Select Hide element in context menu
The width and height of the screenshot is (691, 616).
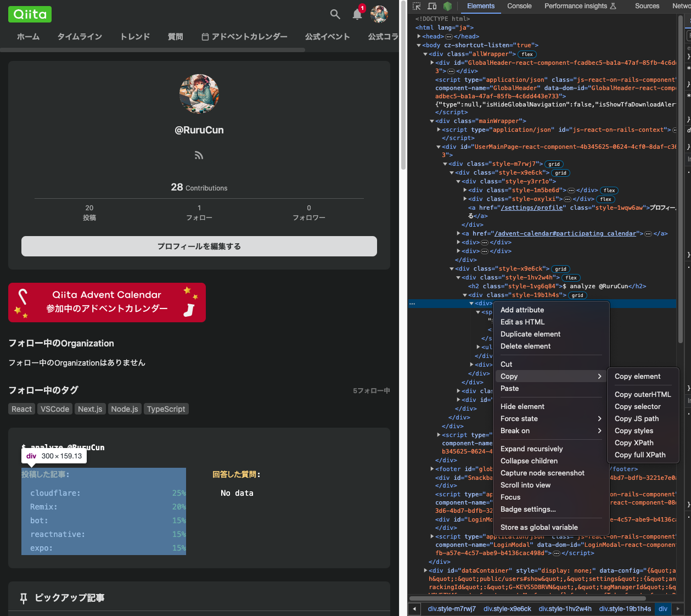(551, 407)
